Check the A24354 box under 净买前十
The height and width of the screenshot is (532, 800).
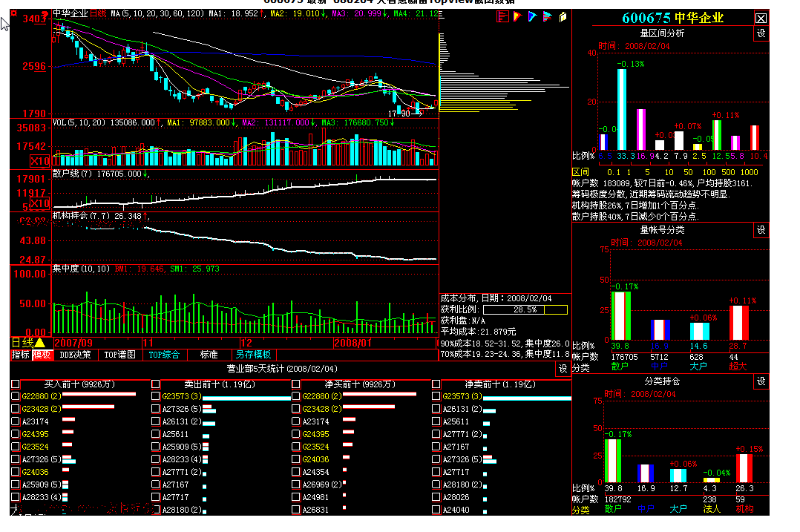pyautogui.click(x=296, y=472)
